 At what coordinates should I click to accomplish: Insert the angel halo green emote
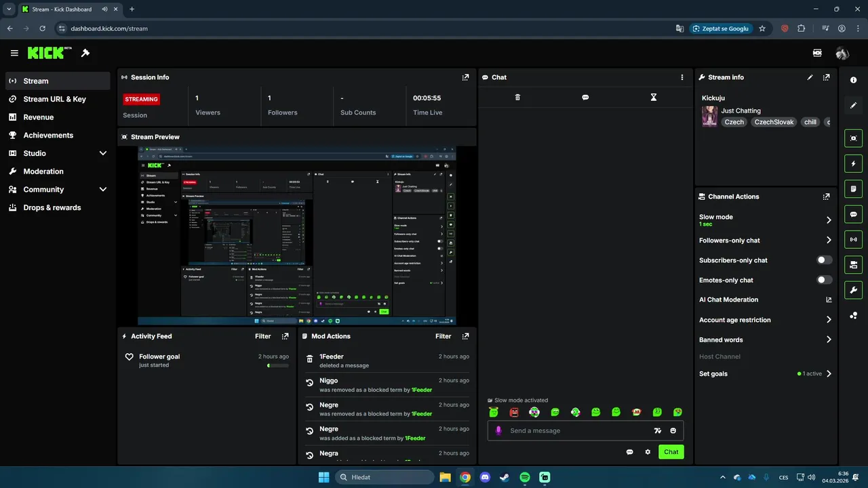tap(494, 411)
